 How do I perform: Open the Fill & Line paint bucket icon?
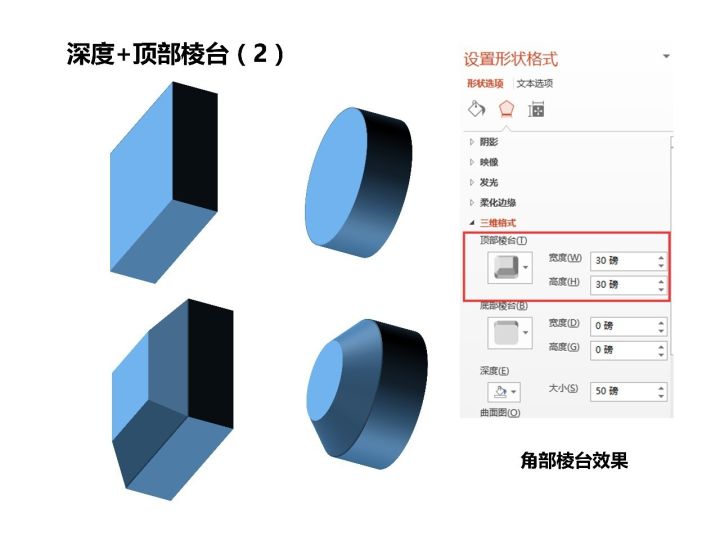[x=476, y=109]
